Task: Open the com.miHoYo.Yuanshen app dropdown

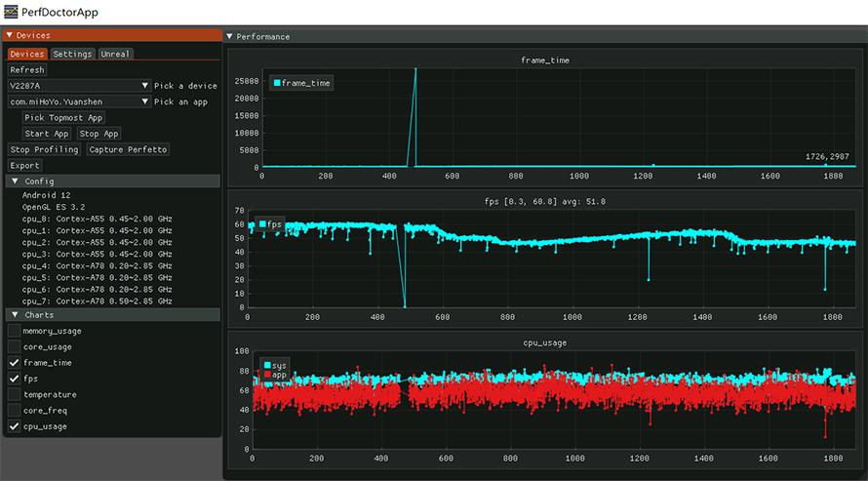Action: click(144, 101)
